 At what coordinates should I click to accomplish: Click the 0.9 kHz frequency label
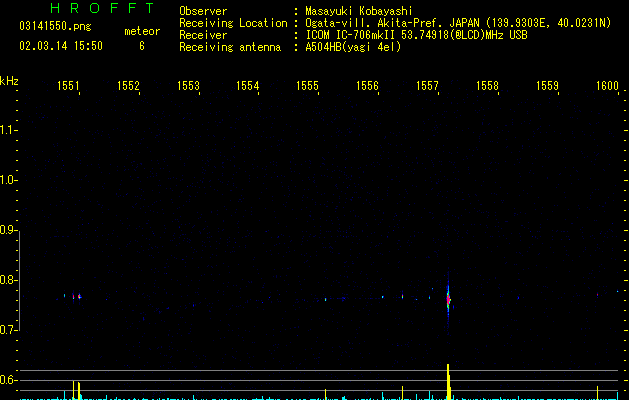pyautogui.click(x=8, y=230)
